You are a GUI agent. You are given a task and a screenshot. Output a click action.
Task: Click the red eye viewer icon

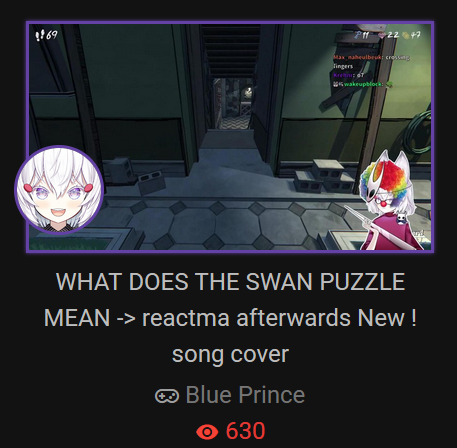click(x=207, y=432)
